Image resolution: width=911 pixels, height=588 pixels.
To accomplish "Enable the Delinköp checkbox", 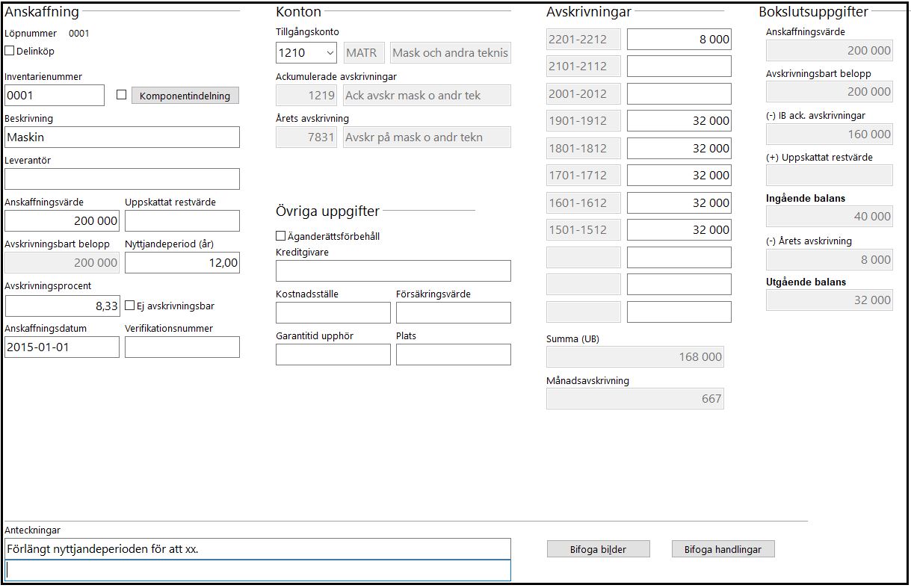I will point(10,52).
